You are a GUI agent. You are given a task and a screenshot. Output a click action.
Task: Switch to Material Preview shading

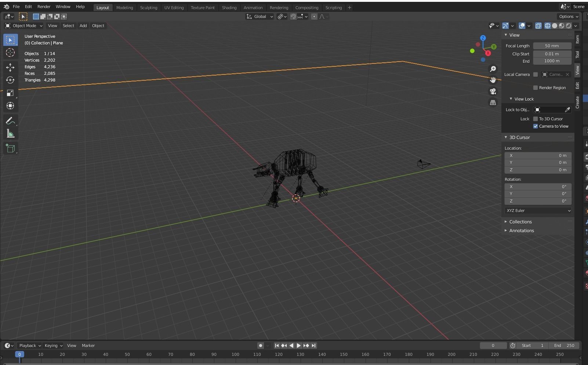click(x=562, y=26)
